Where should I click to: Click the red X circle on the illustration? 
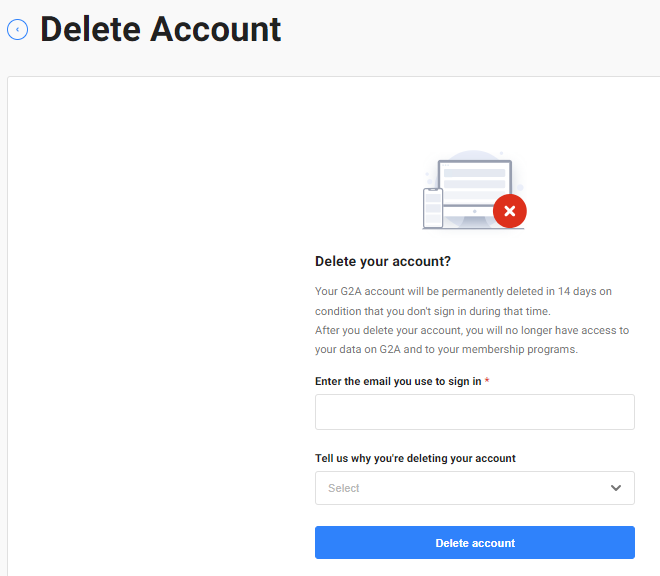(510, 211)
